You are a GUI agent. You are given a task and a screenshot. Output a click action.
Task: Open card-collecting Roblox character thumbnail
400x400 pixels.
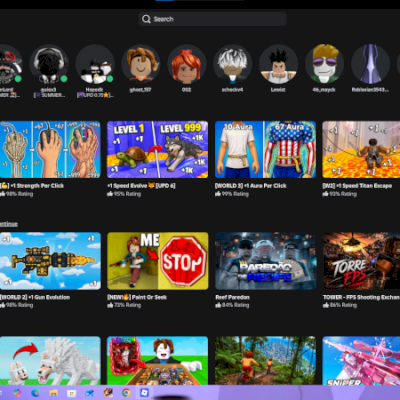pos(157,361)
